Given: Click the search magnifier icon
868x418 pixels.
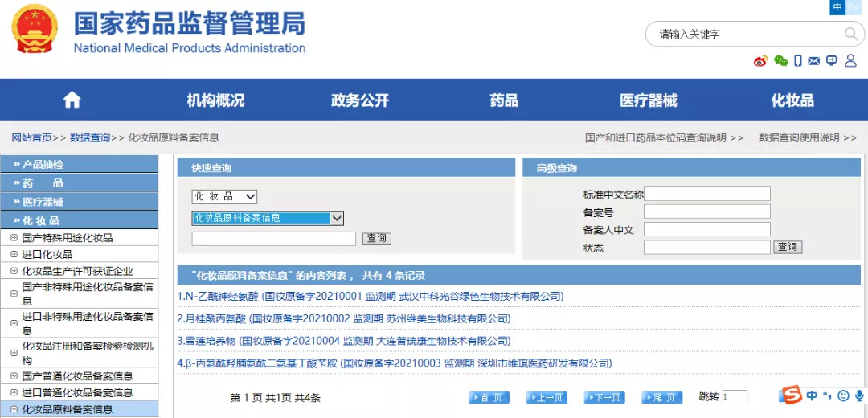Looking at the screenshot, I should tap(851, 35).
